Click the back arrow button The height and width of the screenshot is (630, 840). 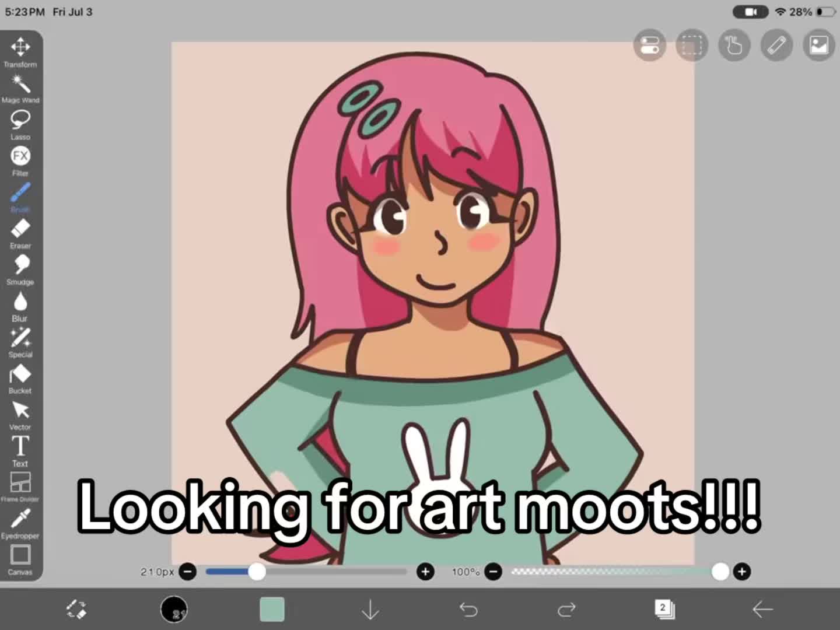[762, 610]
